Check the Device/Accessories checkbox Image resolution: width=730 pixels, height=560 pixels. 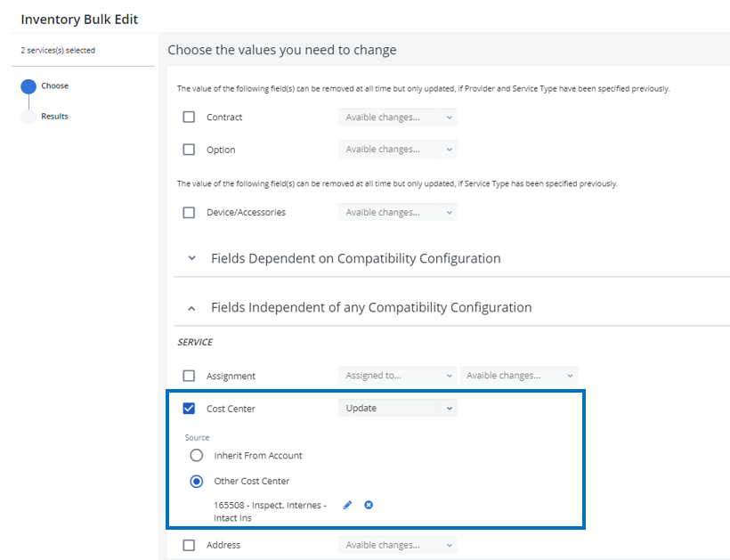click(189, 213)
